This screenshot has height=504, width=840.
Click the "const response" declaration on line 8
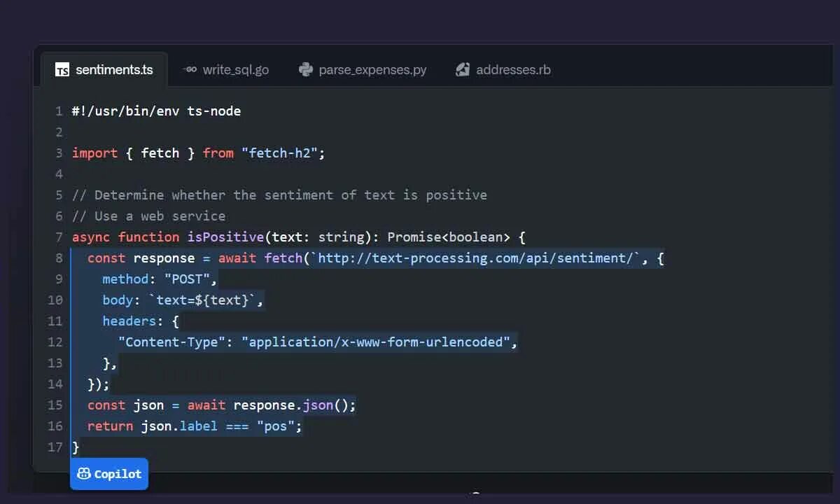(141, 258)
